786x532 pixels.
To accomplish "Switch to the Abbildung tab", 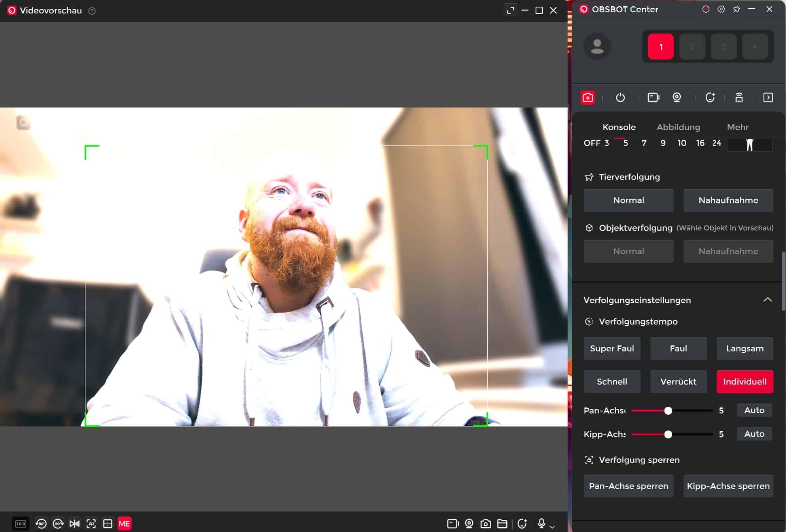I will click(678, 127).
